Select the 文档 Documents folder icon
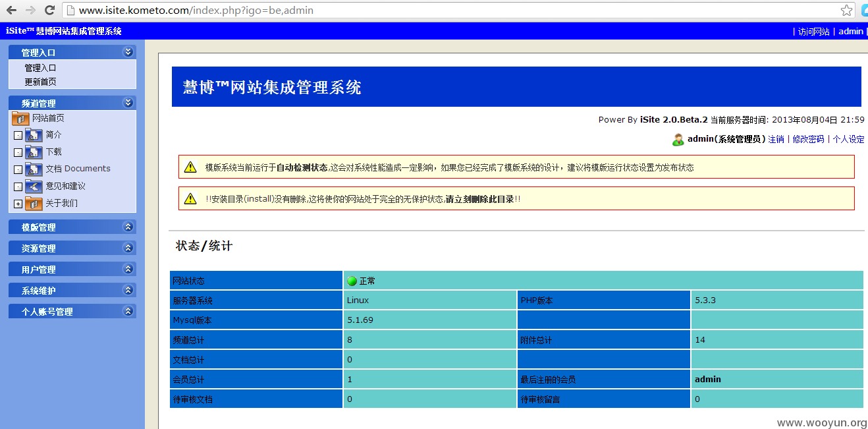This screenshot has height=429, width=868. point(34,169)
